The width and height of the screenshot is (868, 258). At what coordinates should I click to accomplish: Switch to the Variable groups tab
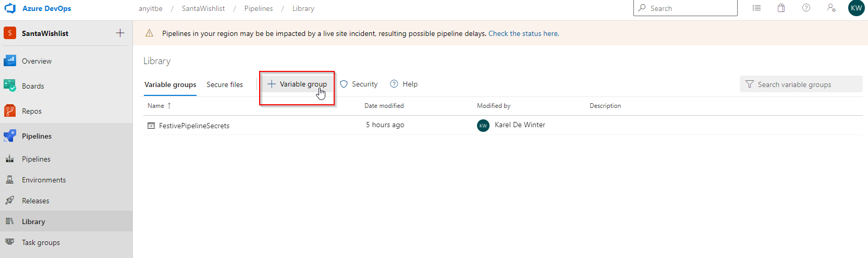point(170,84)
